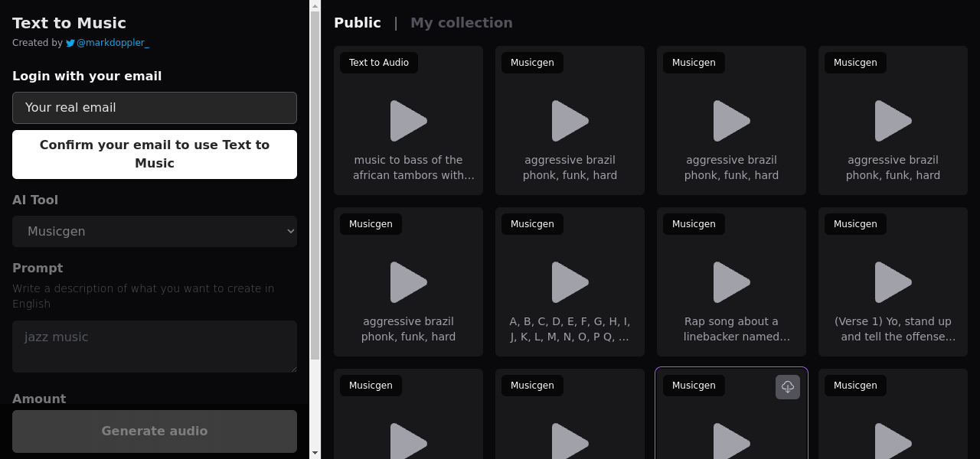Click the Text to Audio badge on first card
The width and height of the screenshot is (980, 459).
pos(379,63)
